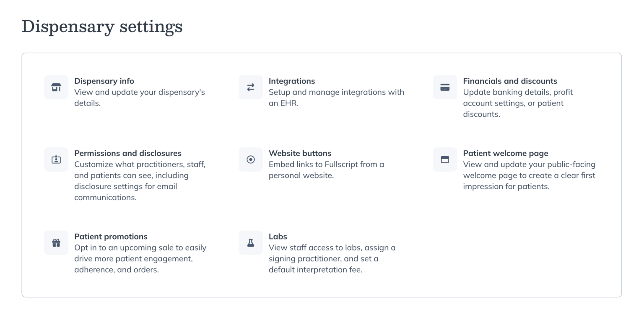The height and width of the screenshot is (317, 644).
Task: Click the Dispensary settings page heading
Action: tap(102, 26)
